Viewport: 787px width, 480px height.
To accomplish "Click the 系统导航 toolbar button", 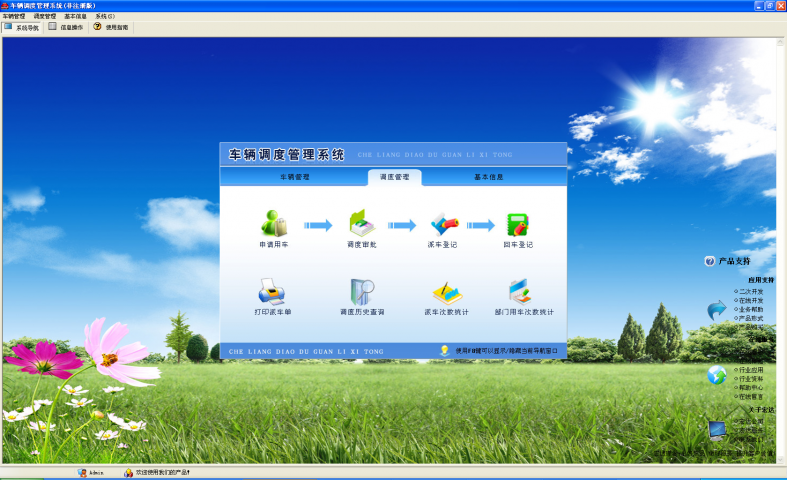I will pyautogui.click(x=21, y=28).
